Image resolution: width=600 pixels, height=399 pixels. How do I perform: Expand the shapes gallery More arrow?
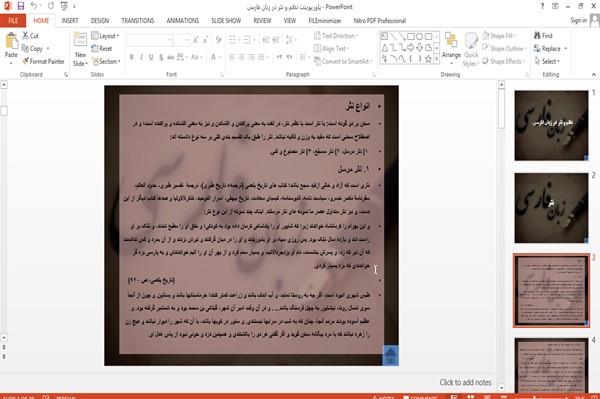(436, 59)
